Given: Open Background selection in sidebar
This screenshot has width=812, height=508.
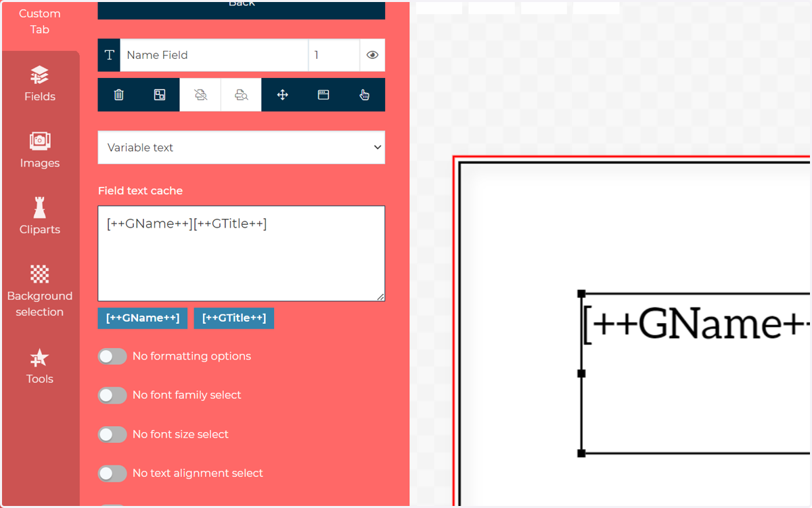Looking at the screenshot, I should (40, 291).
